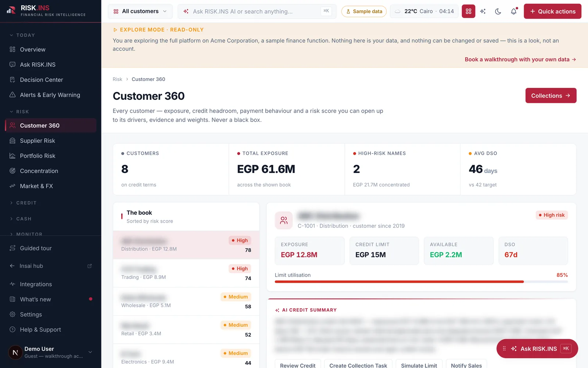Open Alerts & Early Warning
This screenshot has width=588, height=368.
[x=51, y=95]
